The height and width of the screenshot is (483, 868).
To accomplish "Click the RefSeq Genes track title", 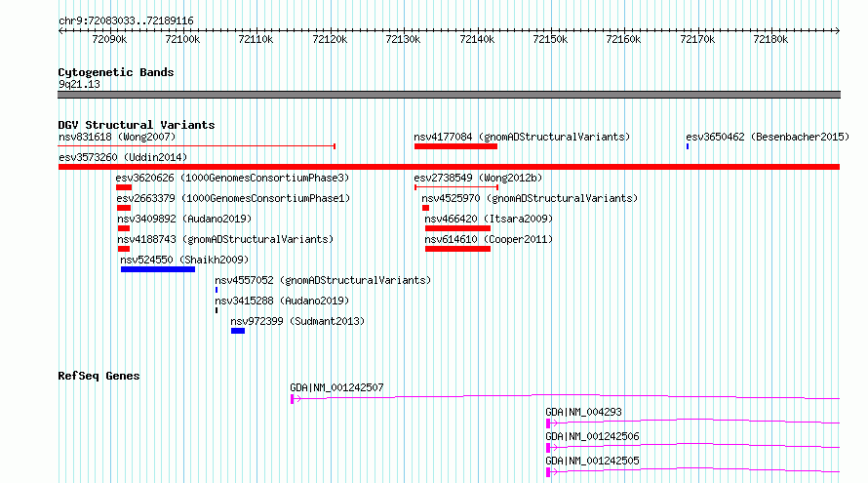I will [x=99, y=376].
